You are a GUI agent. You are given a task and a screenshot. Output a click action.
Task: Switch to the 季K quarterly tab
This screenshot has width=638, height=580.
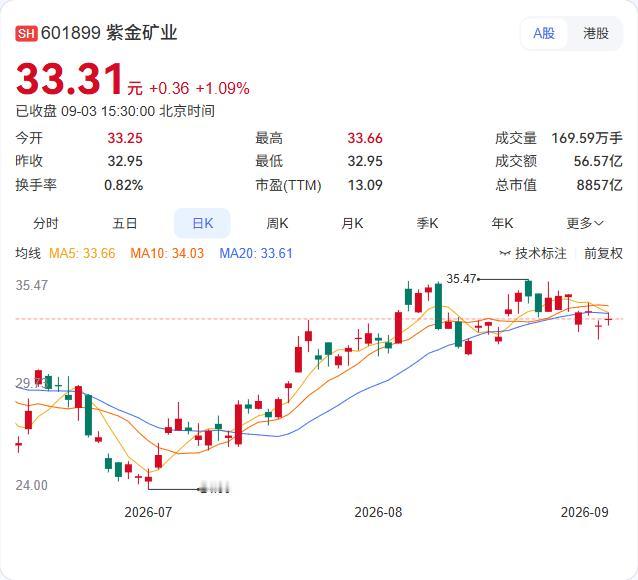tap(427, 223)
